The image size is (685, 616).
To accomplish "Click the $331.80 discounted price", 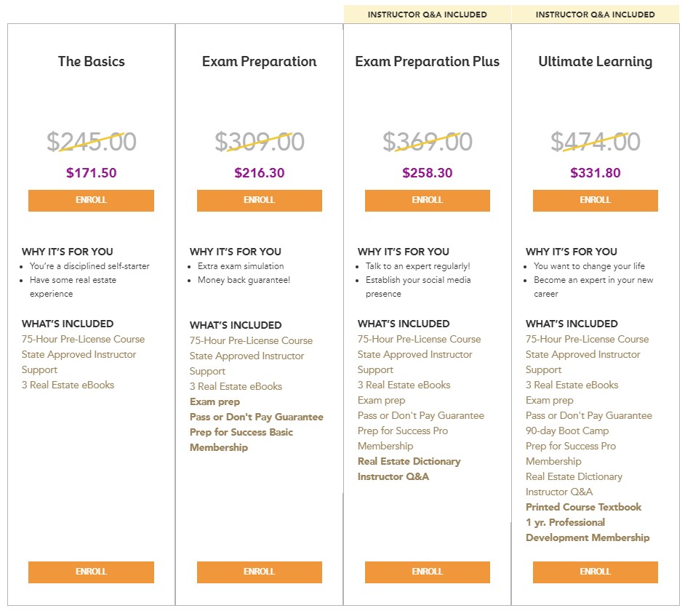I will 595,172.
